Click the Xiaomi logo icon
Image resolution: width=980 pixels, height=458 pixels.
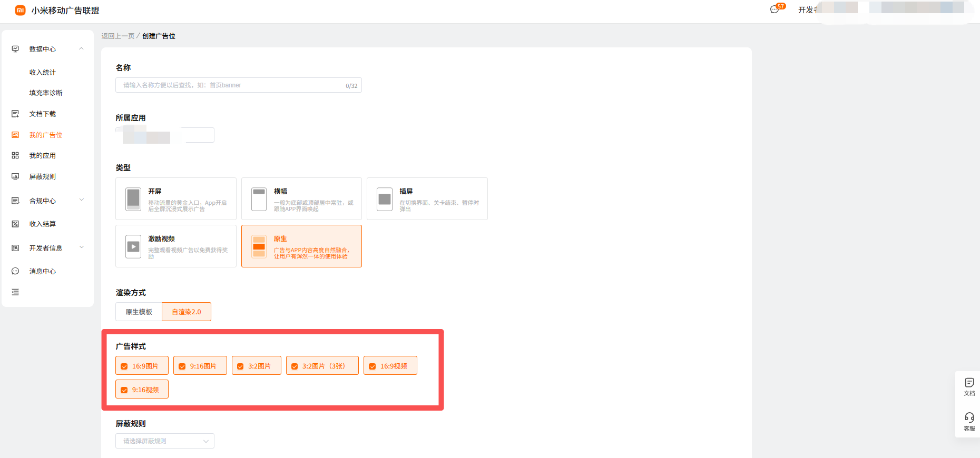(x=20, y=11)
